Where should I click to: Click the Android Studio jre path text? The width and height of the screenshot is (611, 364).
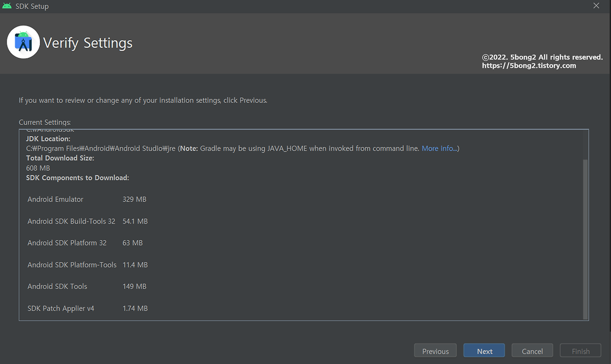pyautogui.click(x=101, y=148)
